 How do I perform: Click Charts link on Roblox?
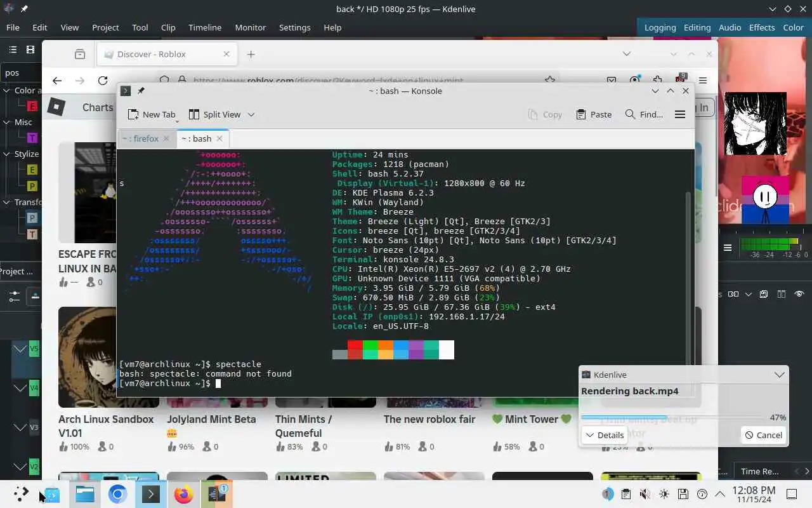[98, 107]
